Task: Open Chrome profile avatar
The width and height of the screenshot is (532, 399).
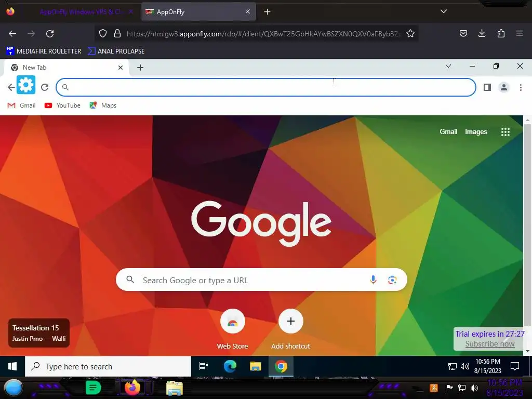Action: (x=504, y=87)
